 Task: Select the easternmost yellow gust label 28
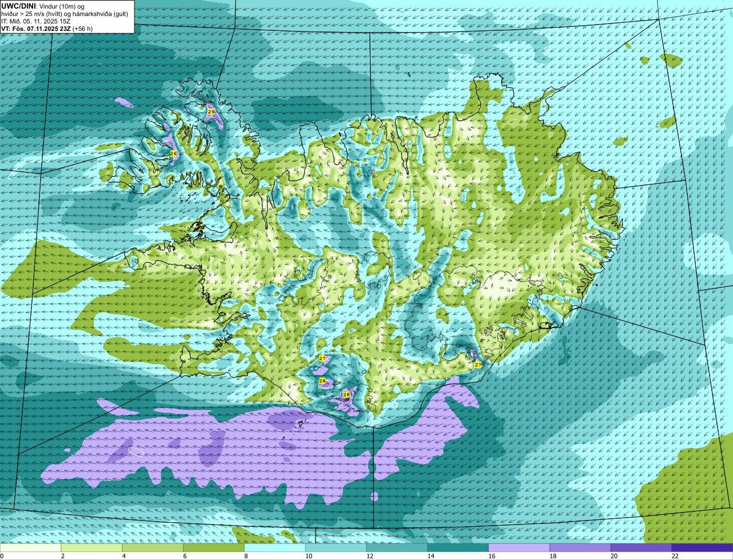pyautogui.click(x=346, y=395)
